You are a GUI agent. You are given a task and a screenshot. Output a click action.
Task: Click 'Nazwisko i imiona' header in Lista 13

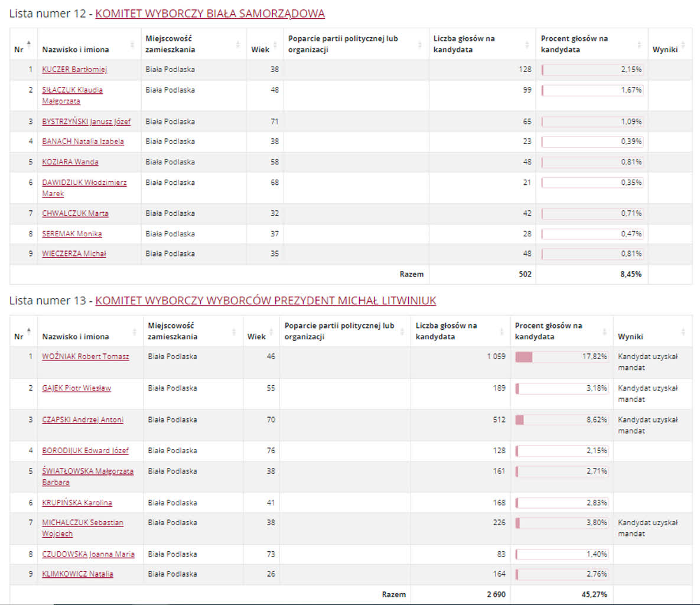point(76,337)
